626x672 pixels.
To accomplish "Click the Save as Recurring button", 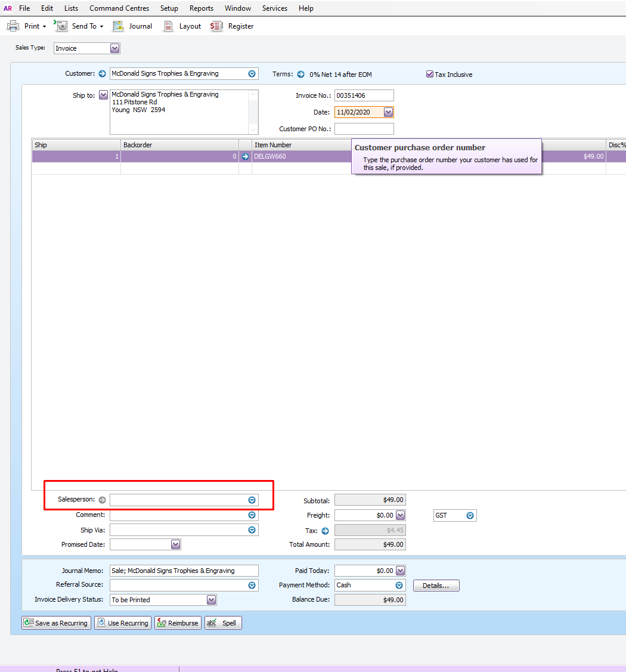I will tap(56, 623).
